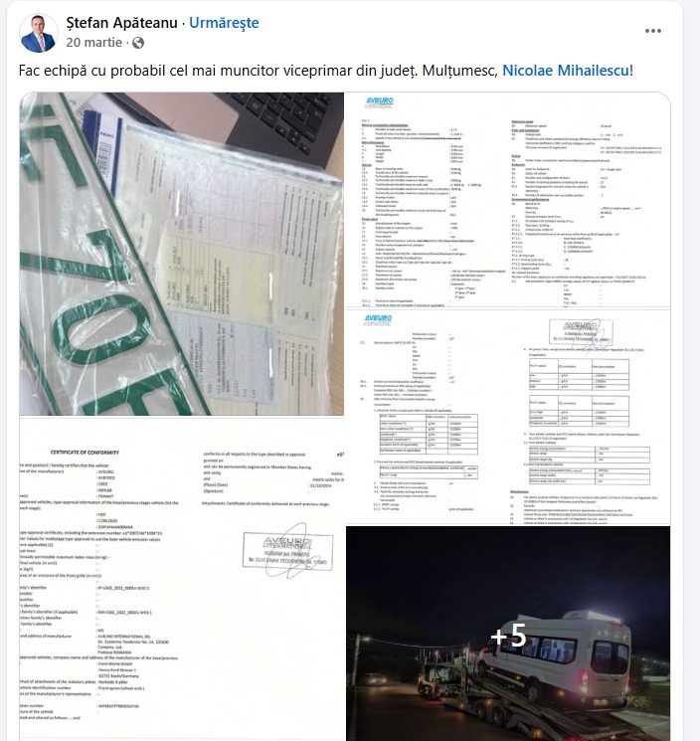Screen dimensions: 700x741
Task: Open the Certificate of Conformity image
Action: [x=181, y=579]
